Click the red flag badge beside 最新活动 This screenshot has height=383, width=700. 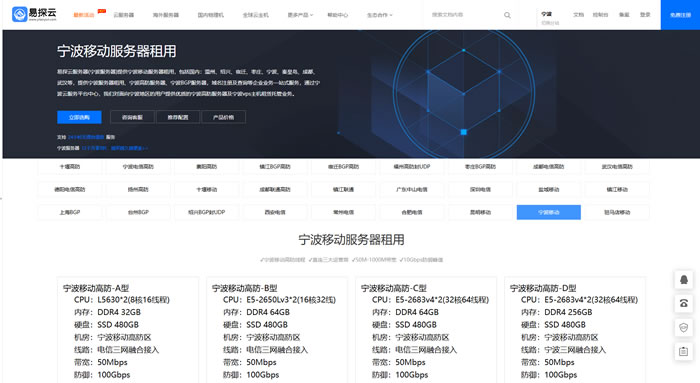[x=102, y=11]
